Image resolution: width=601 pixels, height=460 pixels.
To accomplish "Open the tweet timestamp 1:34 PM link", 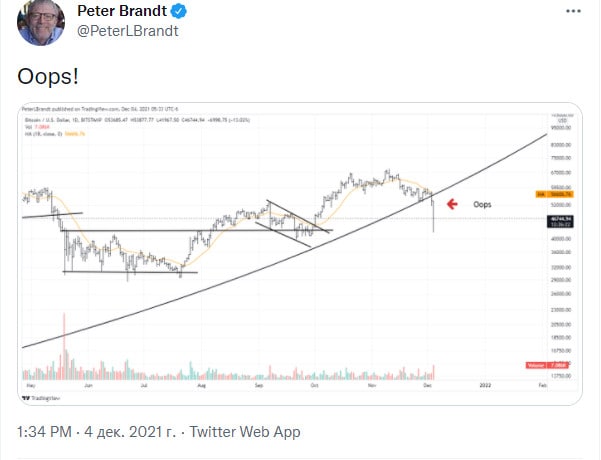I will (x=46, y=432).
